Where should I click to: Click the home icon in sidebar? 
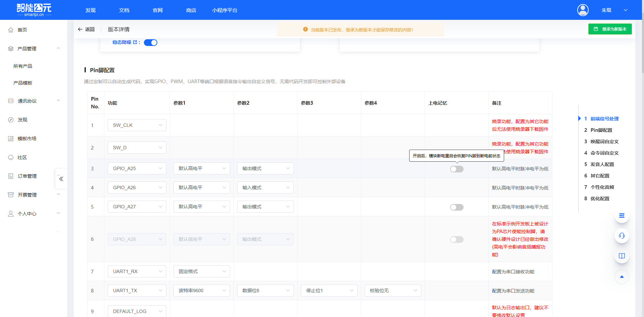[11, 30]
